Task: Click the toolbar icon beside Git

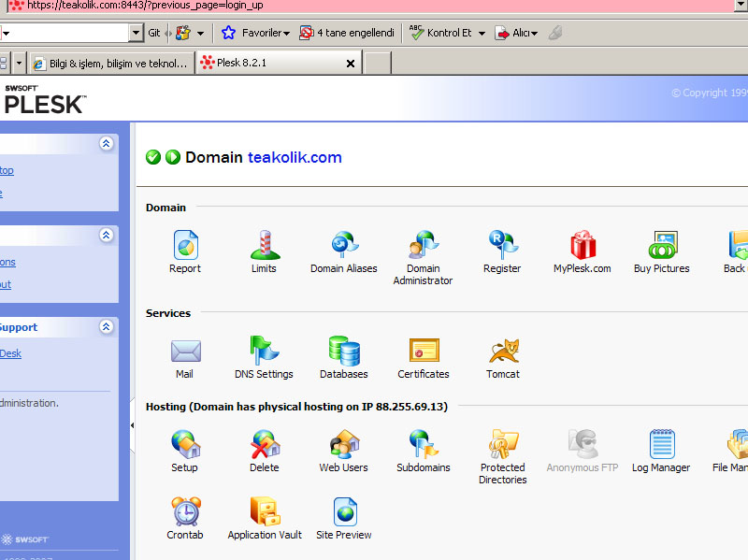Action: 183,33
